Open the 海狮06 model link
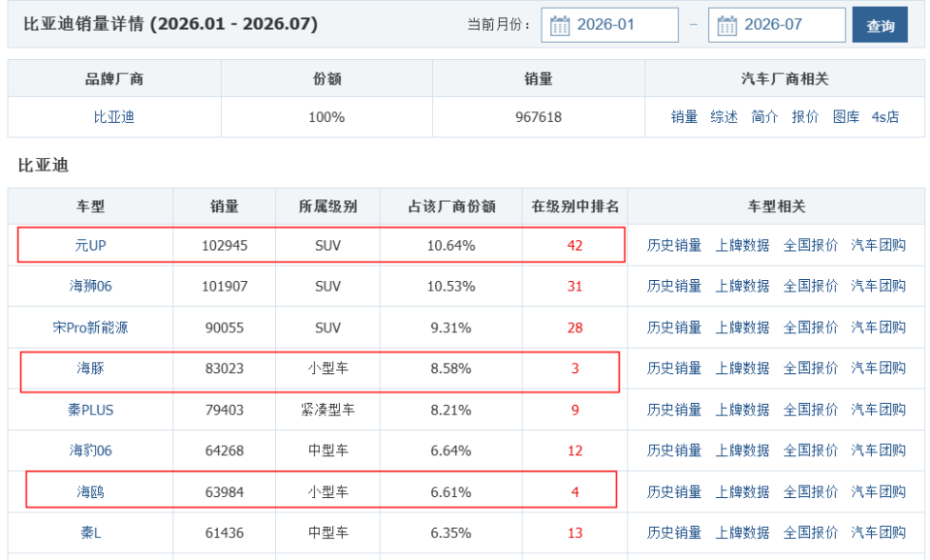This screenshot has height=560, width=930. click(x=90, y=286)
